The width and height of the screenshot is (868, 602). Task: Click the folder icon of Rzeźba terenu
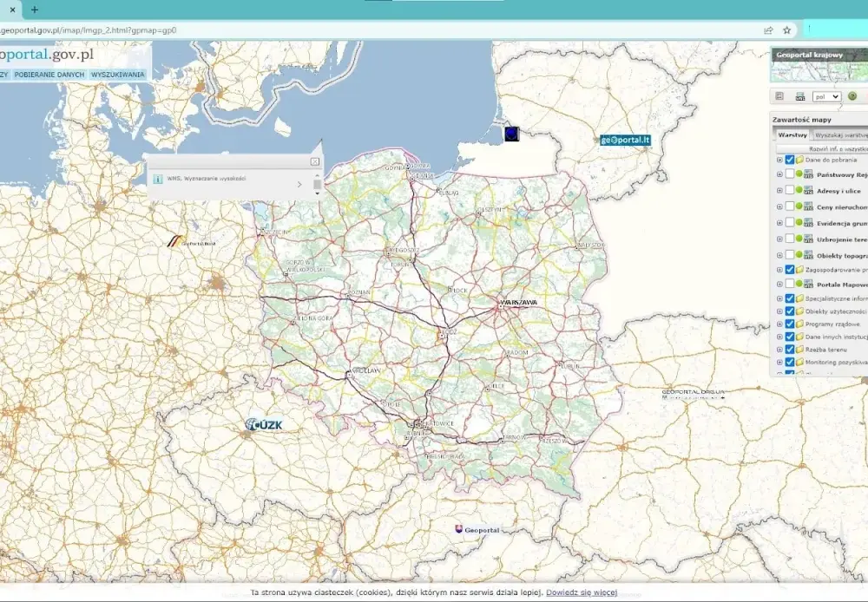tap(799, 350)
